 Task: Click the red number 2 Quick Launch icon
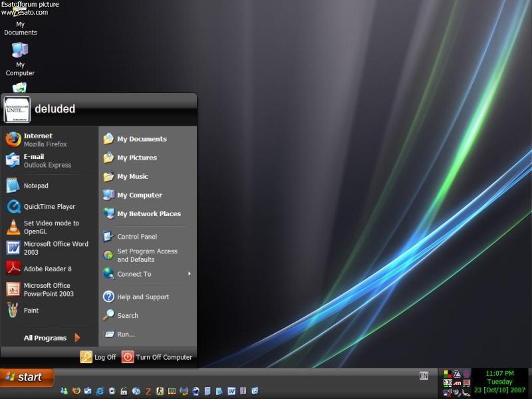point(148,391)
